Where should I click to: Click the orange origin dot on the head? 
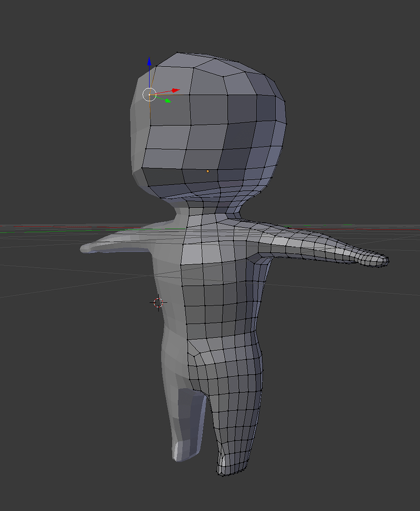208,171
